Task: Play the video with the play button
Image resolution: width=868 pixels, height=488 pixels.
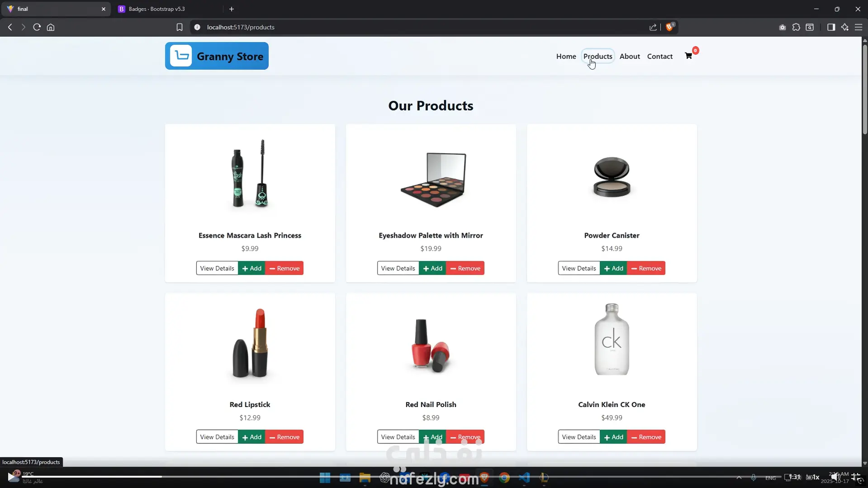Action: pyautogui.click(x=11, y=476)
